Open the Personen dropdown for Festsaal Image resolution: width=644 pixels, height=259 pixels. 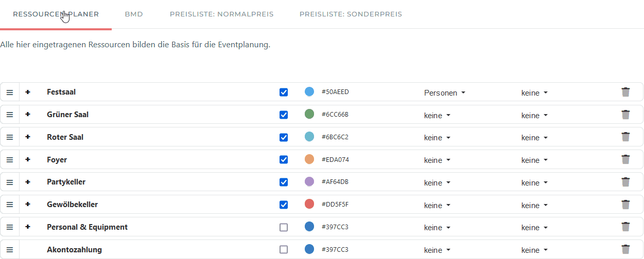444,93
